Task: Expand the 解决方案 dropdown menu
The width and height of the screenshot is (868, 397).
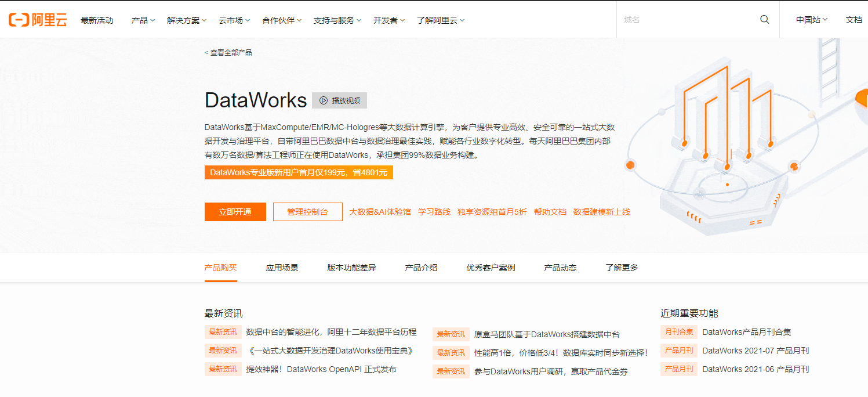Action: 187,20
